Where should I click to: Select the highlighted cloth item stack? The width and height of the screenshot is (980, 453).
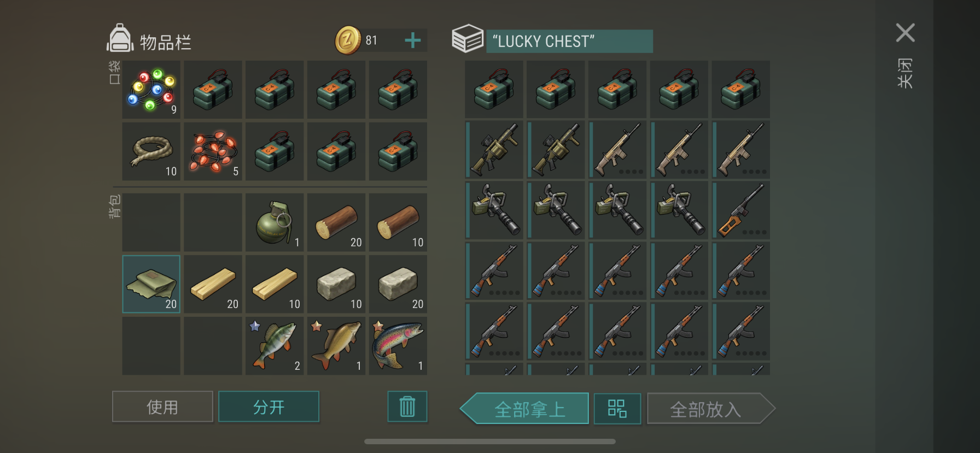(151, 284)
